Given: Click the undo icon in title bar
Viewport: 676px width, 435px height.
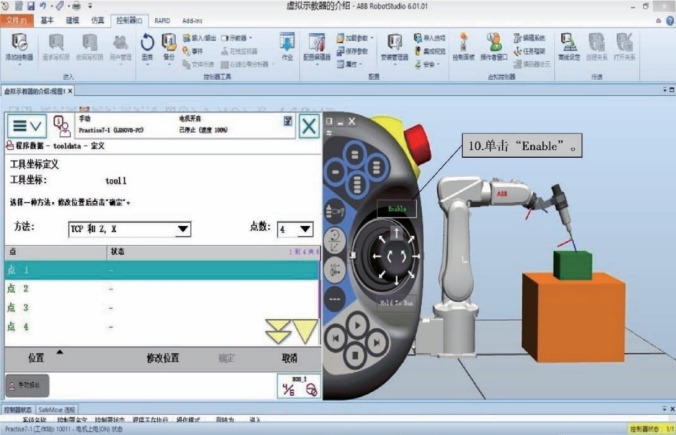Looking at the screenshot, I should pyautogui.click(x=43, y=6).
